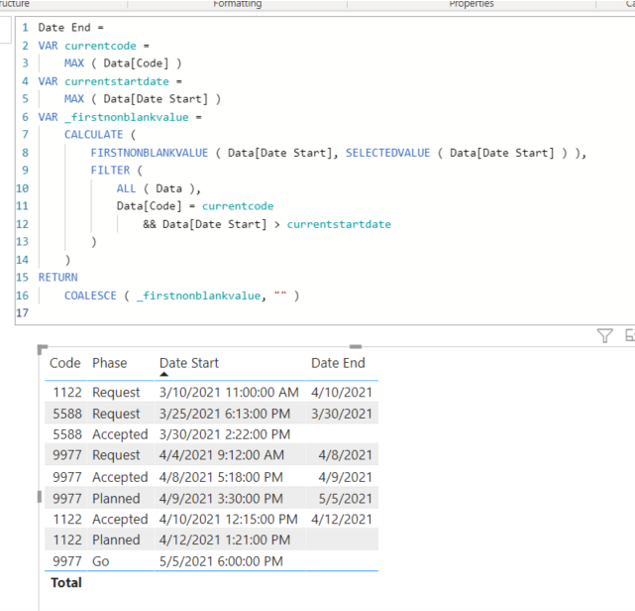Click 'MAX ( Data[Date Start] )' on line 5

[143, 99]
